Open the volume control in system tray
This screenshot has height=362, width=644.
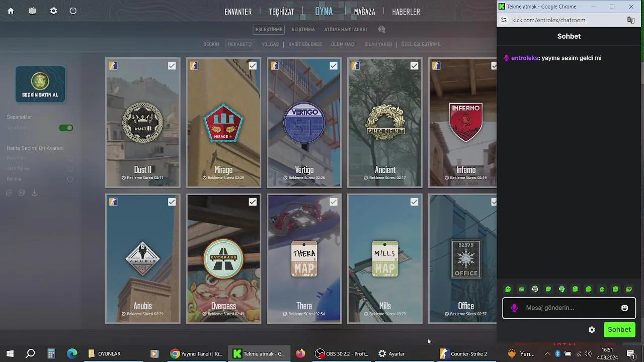click(x=588, y=353)
